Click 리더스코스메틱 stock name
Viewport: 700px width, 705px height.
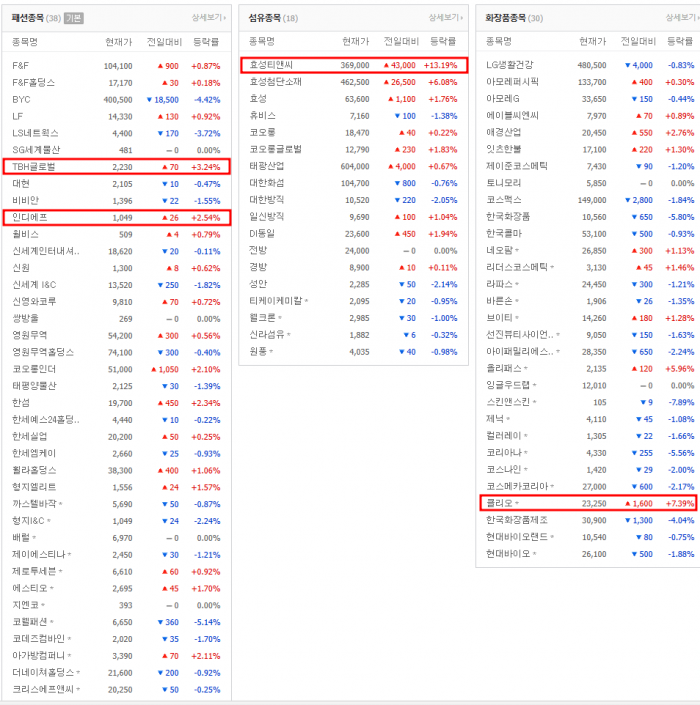click(517, 267)
